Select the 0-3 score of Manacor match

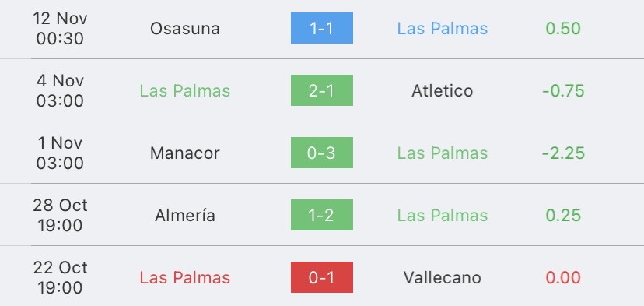point(321,153)
